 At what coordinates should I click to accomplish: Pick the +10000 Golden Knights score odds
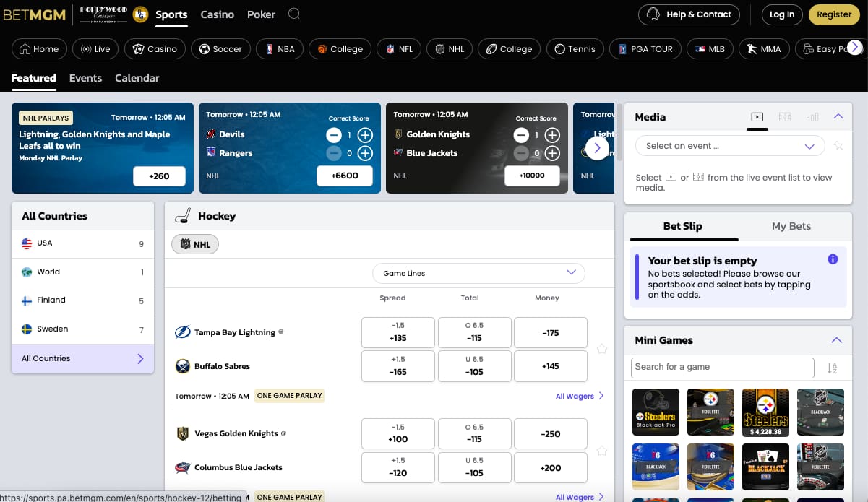pos(532,176)
